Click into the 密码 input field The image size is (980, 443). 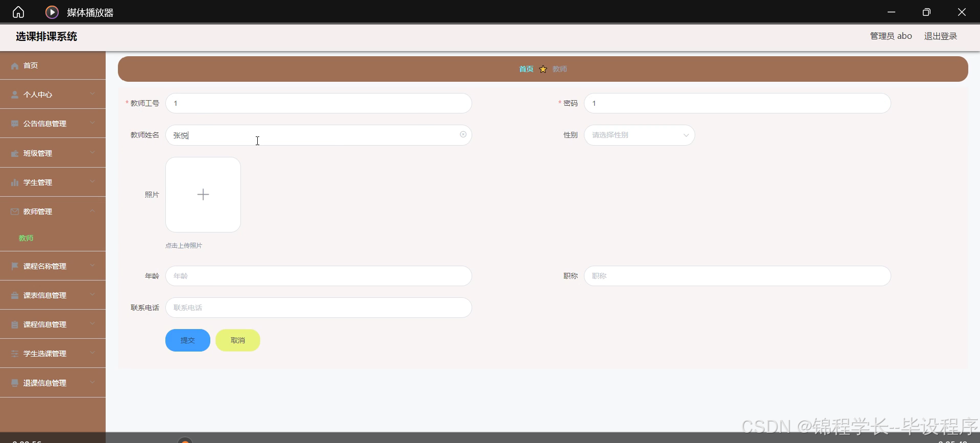coord(738,103)
